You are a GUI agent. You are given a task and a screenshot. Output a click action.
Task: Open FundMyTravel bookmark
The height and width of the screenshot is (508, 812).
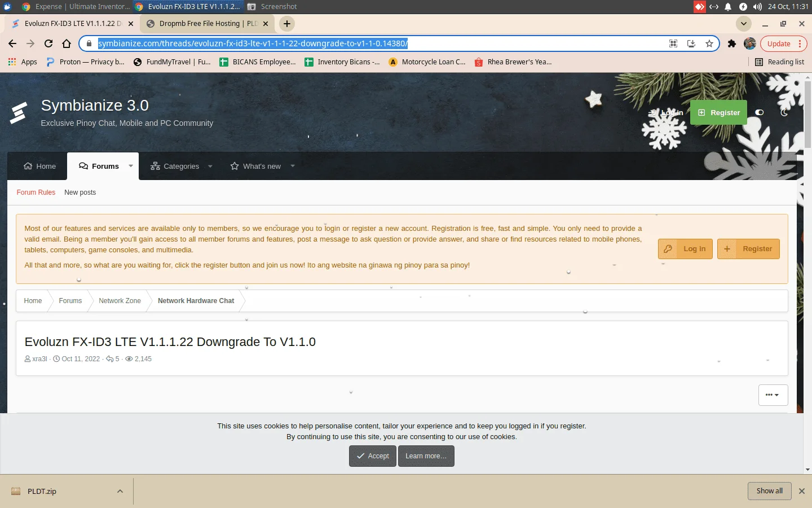pos(172,62)
